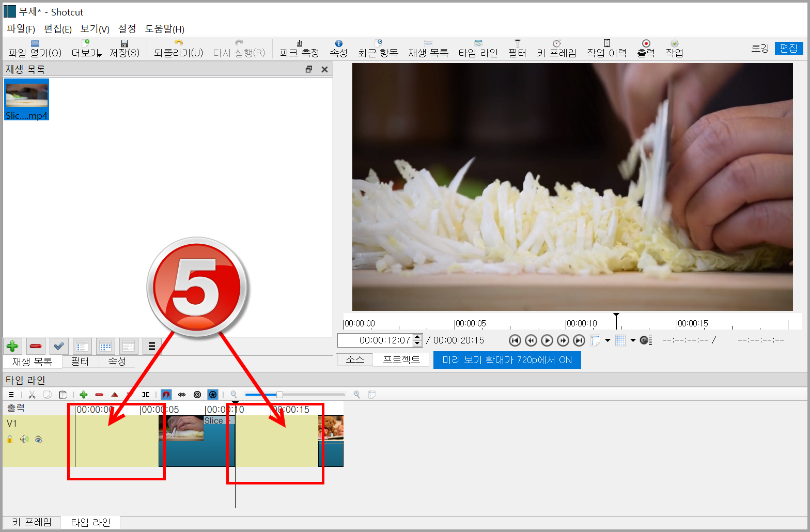Open the grid options dropdown arrow
The width and height of the screenshot is (810, 532).
click(633, 340)
